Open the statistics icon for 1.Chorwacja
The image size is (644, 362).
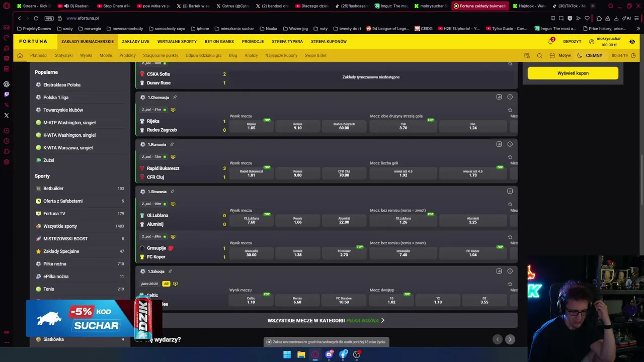tap(499, 97)
